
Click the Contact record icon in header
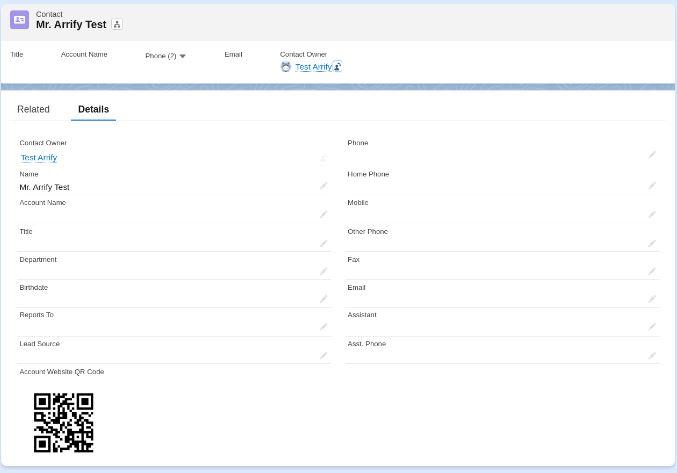[19, 20]
